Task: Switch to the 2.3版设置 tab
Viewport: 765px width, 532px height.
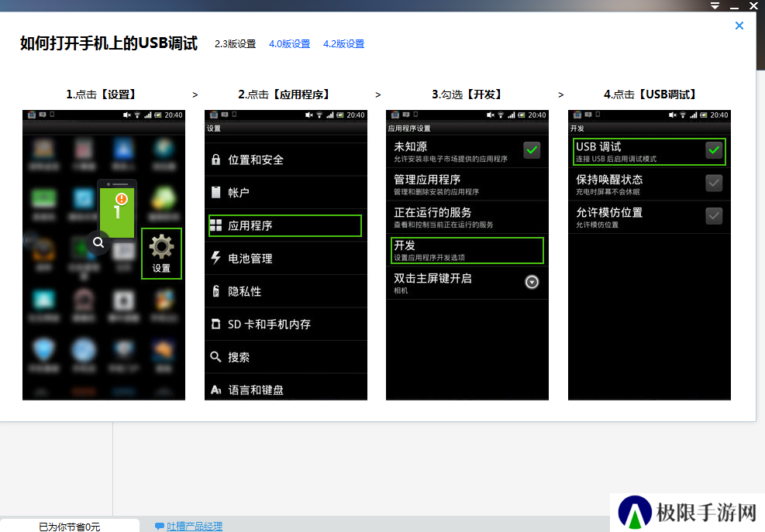Action: (x=235, y=44)
